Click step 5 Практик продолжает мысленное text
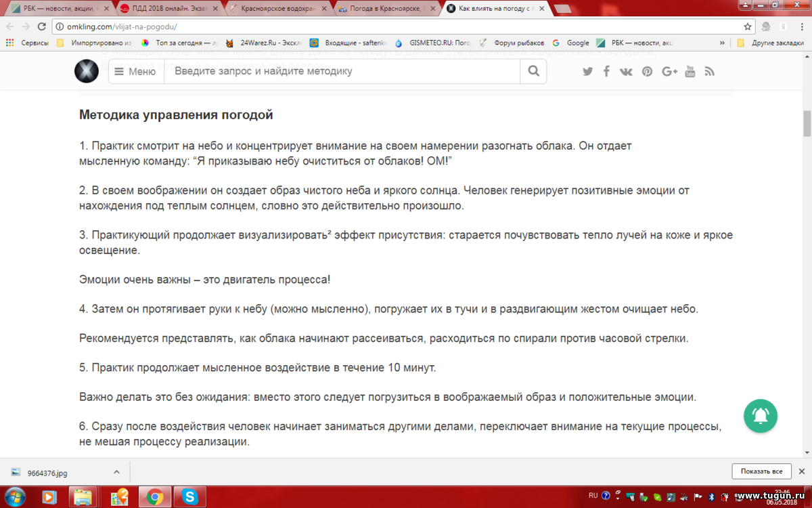The width and height of the screenshot is (812, 508). [x=258, y=368]
